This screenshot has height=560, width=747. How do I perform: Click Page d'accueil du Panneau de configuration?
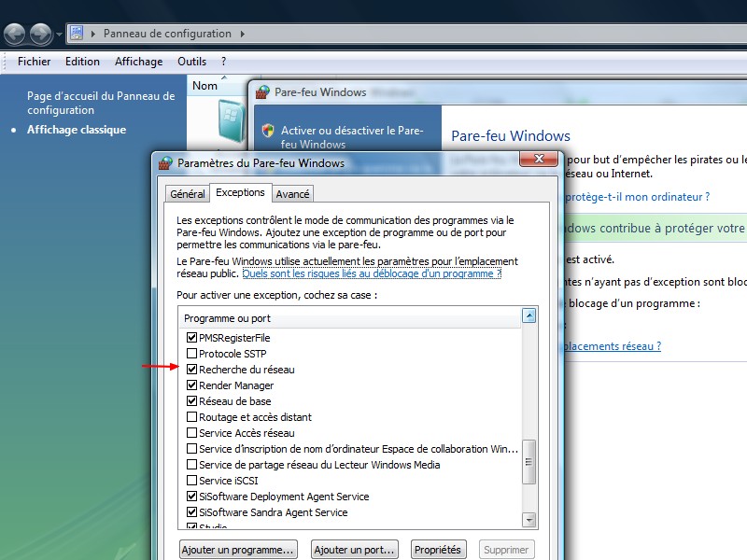tap(101, 103)
